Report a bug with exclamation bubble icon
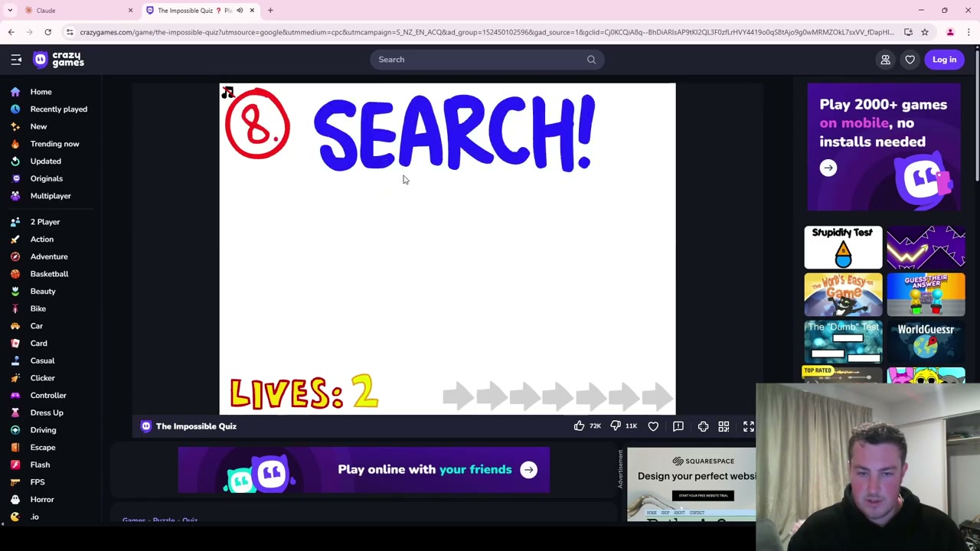 click(x=678, y=426)
